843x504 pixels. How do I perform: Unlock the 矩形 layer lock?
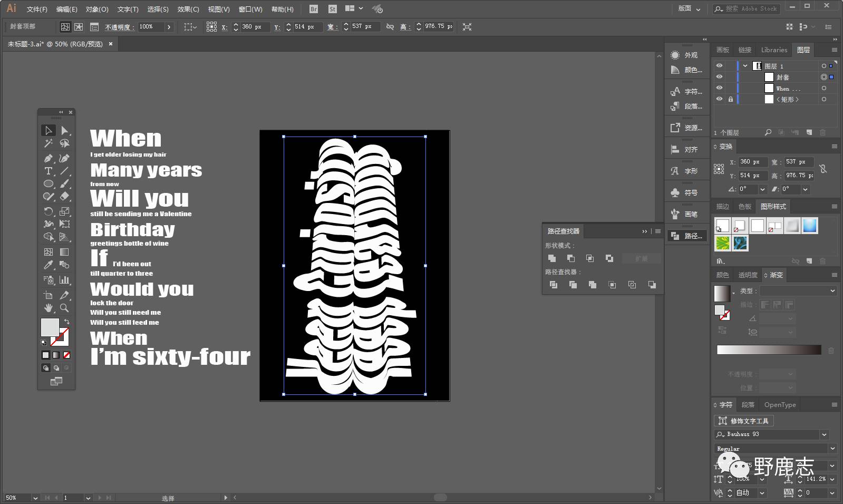click(731, 99)
